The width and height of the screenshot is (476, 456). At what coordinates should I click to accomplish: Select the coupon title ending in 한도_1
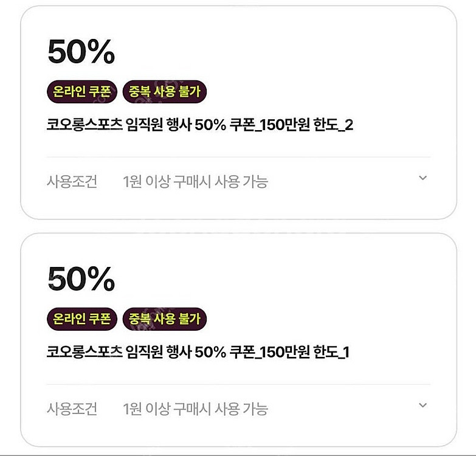198,352
